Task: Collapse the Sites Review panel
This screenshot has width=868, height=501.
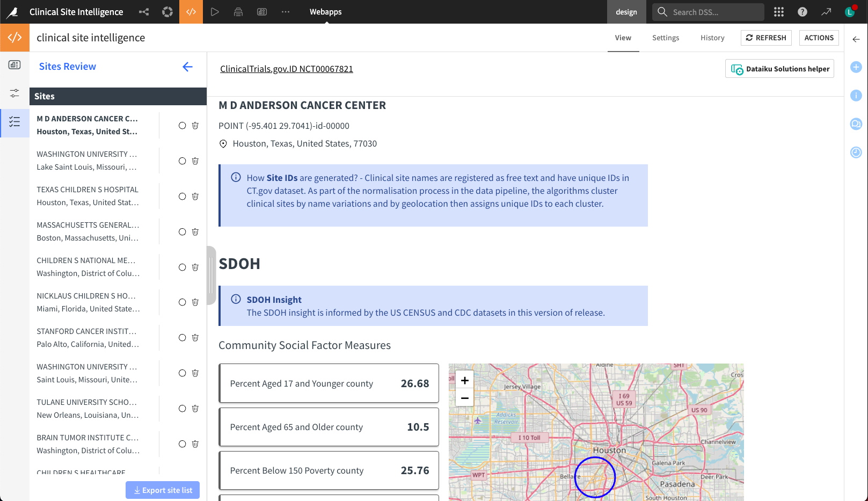Action: (x=187, y=67)
